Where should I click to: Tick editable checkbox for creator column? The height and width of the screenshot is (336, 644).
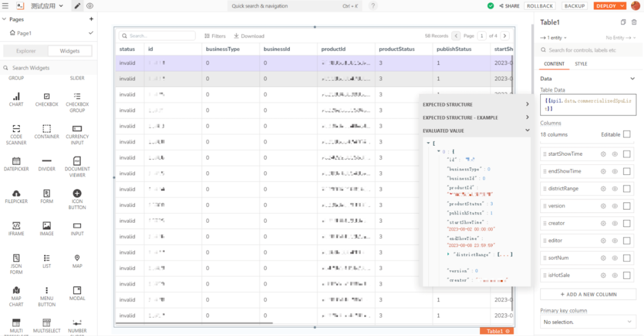[627, 223]
